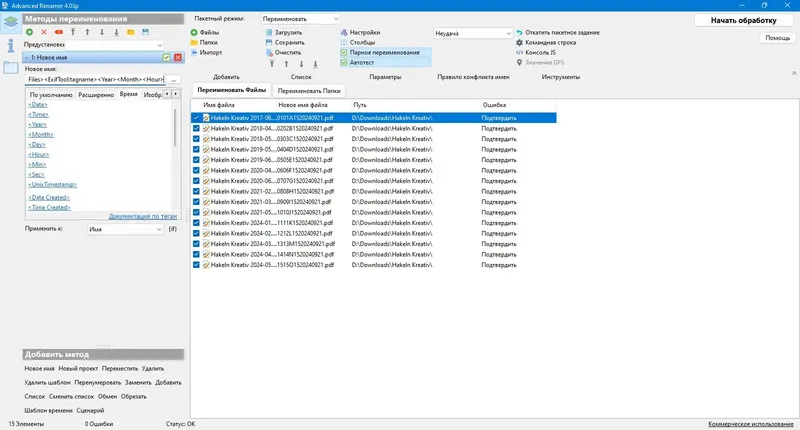Screen dimensions: 800x430
Task: Click the Импорт icon
Action: click(194, 53)
